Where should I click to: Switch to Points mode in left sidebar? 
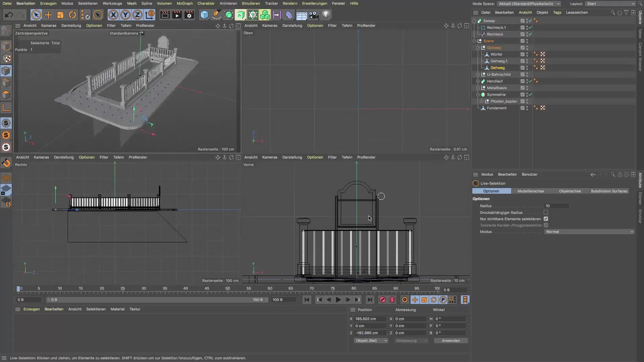(6, 71)
